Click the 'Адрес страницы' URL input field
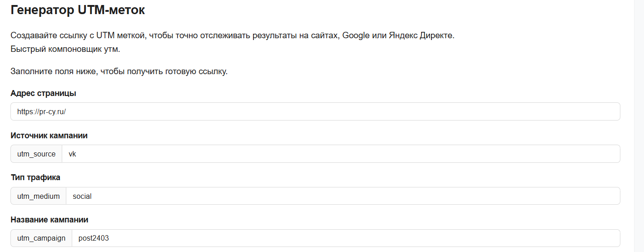The height and width of the screenshot is (252, 644). coord(315,111)
